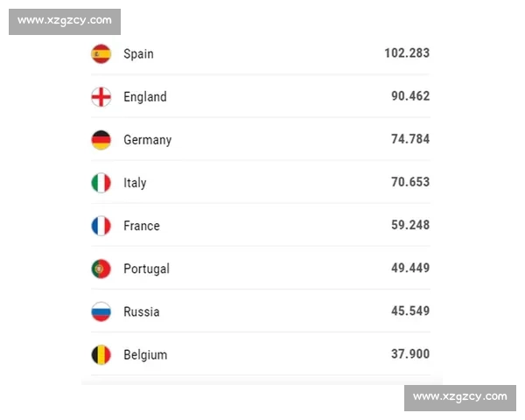Screen dimensions: 525x420
Task: Select the Russia country label
Action: [142, 311]
